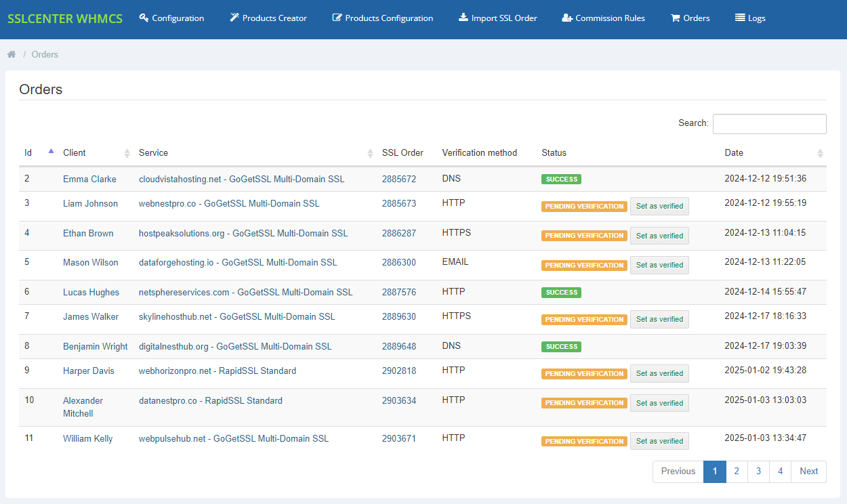
Task: Set Liam Johnson's order as verified
Action: [659, 206]
